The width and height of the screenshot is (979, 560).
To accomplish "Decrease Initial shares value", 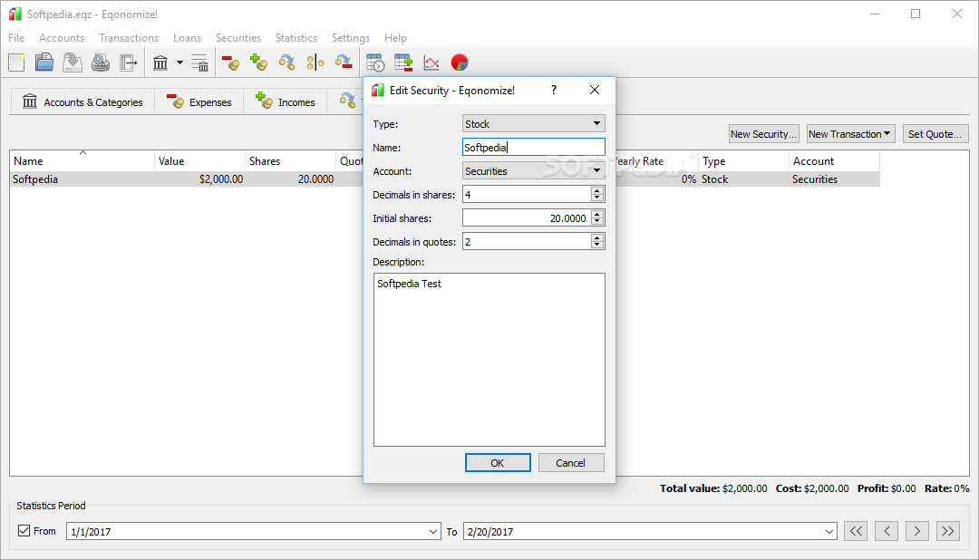I will (x=597, y=222).
